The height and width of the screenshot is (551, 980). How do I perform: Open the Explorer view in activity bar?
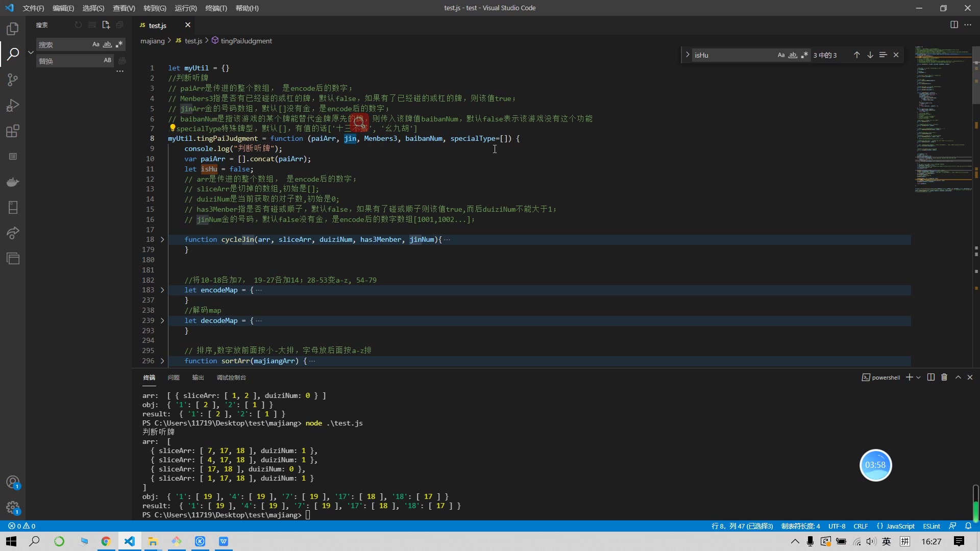pyautogui.click(x=13, y=29)
